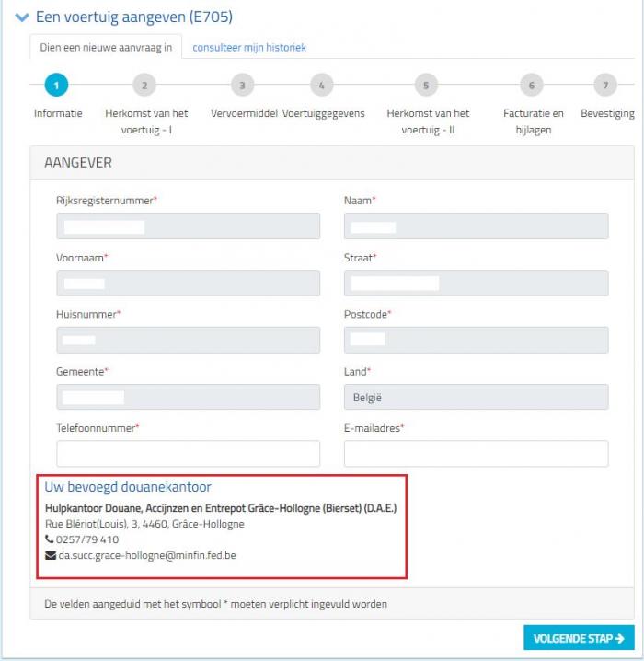Focus the E-mailadres input field
This screenshot has width=644, height=661.
click(476, 454)
